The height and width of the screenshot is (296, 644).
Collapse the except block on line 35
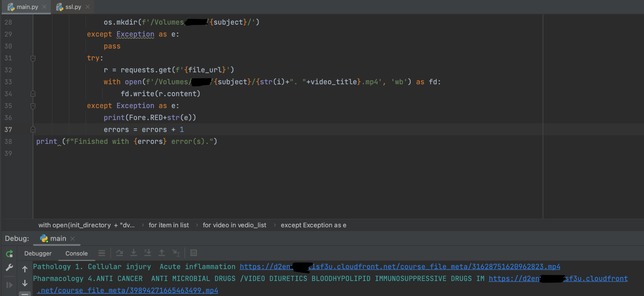click(x=33, y=106)
